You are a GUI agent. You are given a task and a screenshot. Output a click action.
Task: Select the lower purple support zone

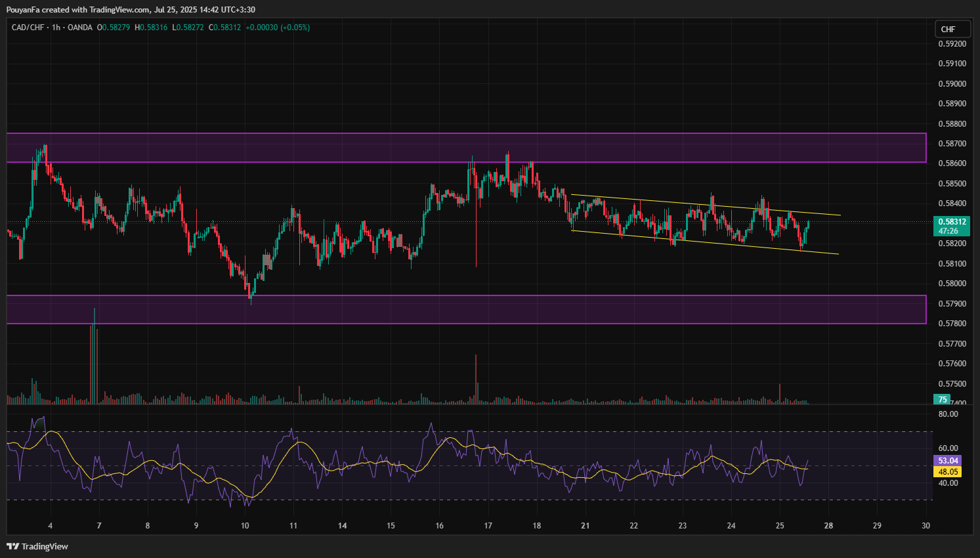466,310
